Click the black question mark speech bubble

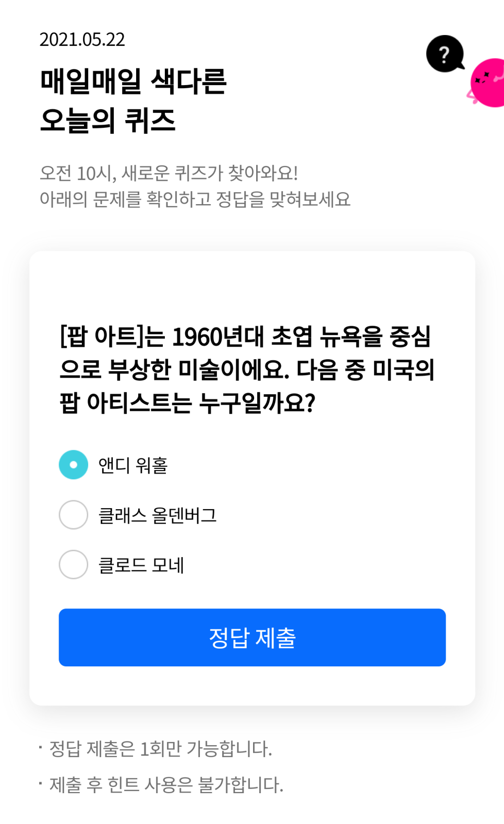click(x=445, y=54)
